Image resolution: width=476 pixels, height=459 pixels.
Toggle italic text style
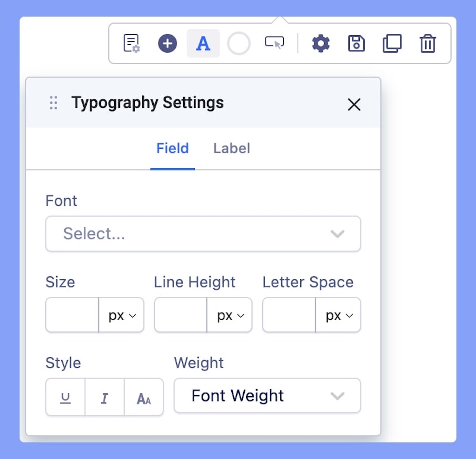click(x=105, y=398)
